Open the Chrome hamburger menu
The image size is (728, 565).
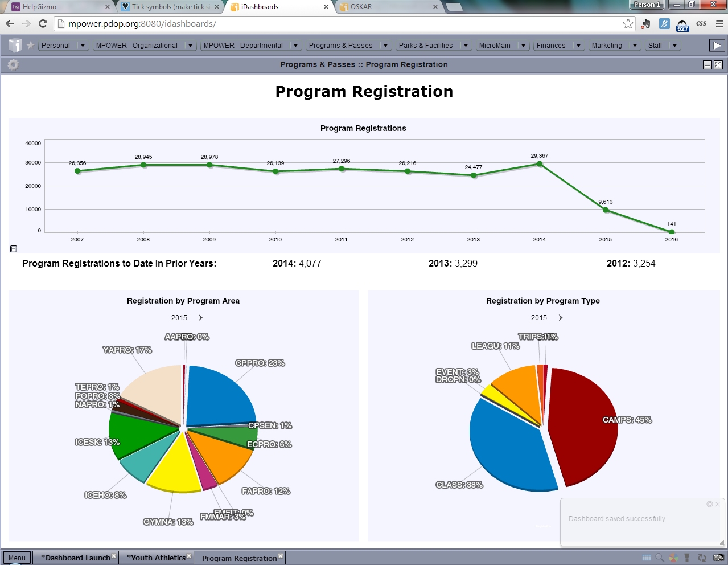(x=719, y=24)
